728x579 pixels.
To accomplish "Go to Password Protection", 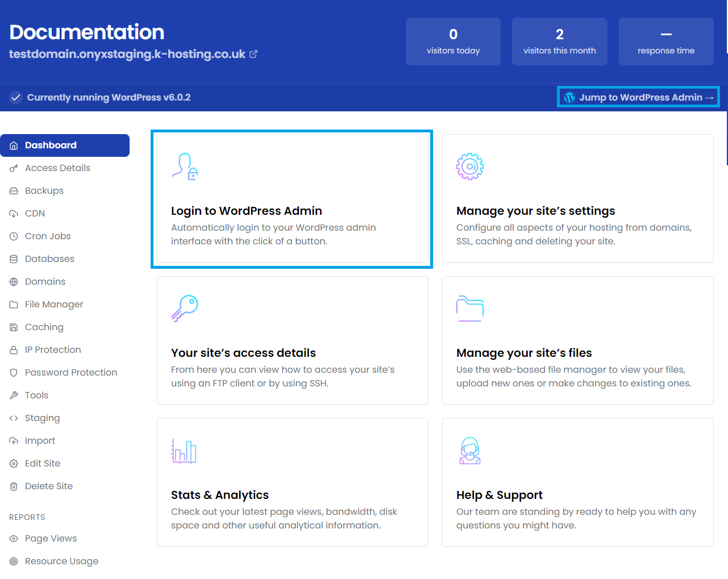I will tap(65, 373).
